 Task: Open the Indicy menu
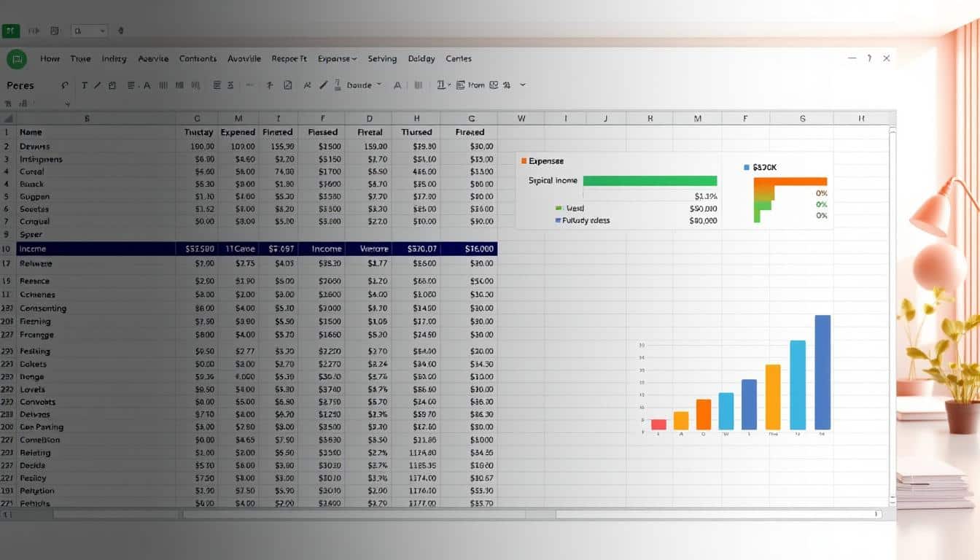(x=114, y=59)
